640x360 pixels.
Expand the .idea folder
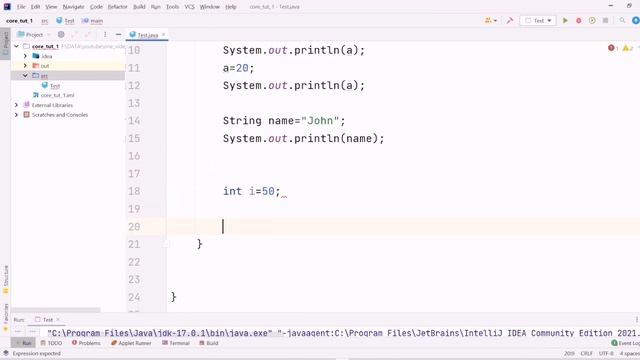click(25, 56)
